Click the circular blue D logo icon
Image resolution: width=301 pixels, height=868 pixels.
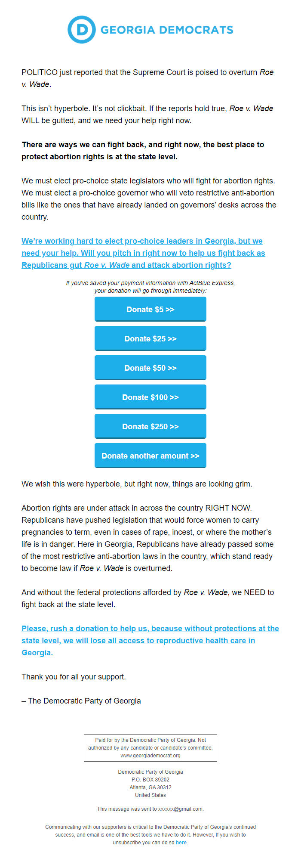click(x=81, y=30)
